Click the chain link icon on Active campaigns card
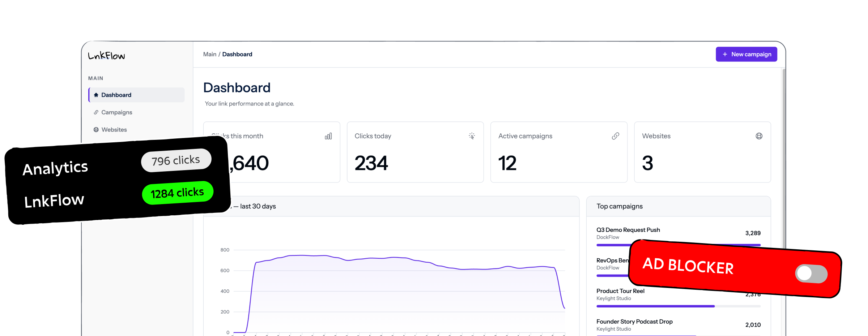The height and width of the screenshot is (336, 868). click(x=616, y=136)
